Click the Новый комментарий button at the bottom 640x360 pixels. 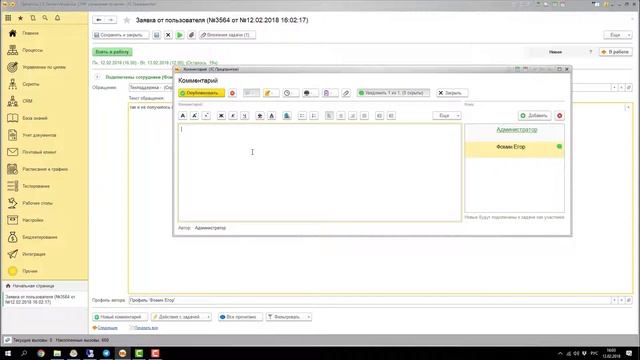[x=120, y=317]
